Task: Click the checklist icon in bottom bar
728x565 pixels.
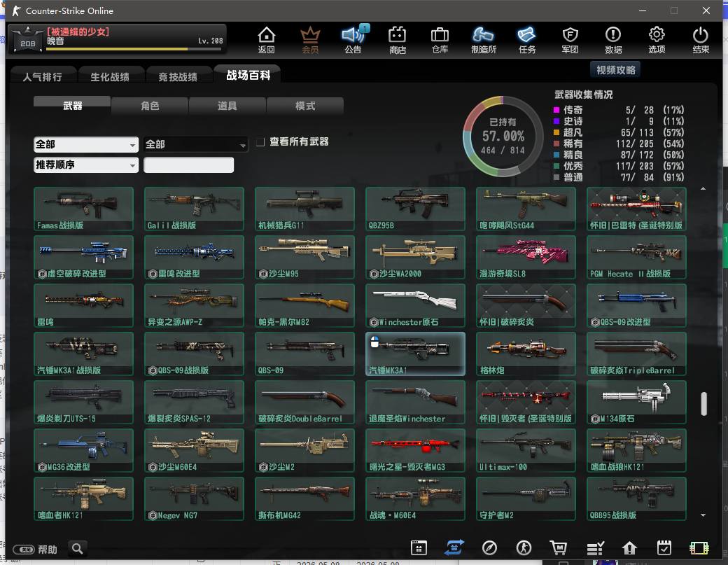Action: (595, 548)
